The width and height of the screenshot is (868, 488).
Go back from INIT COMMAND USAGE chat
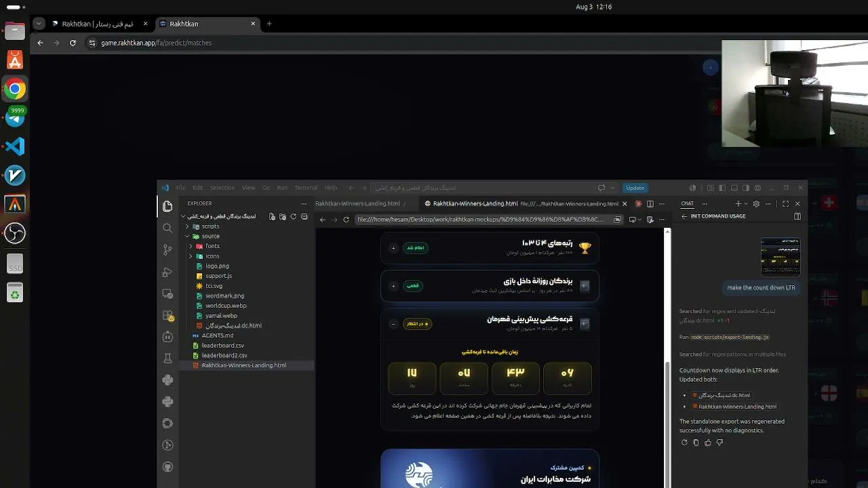point(684,216)
